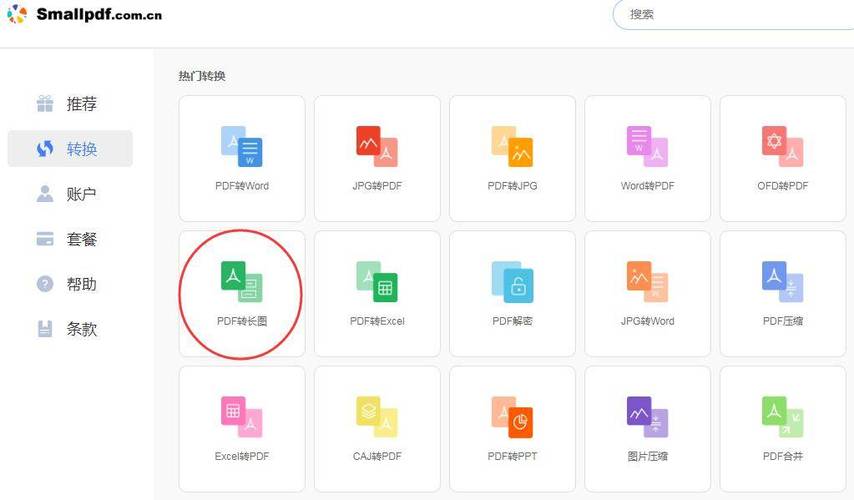Select the 转换 sidebar section
The width and height of the screenshot is (854, 500).
(x=70, y=149)
